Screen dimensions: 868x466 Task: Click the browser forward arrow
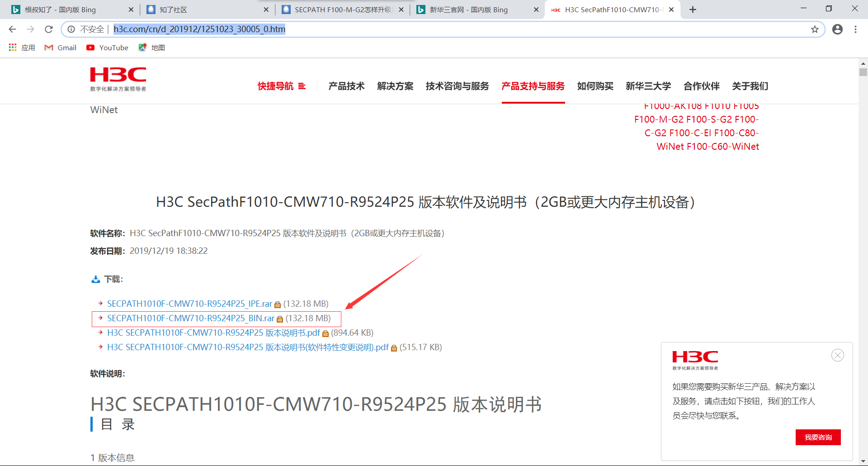point(30,29)
